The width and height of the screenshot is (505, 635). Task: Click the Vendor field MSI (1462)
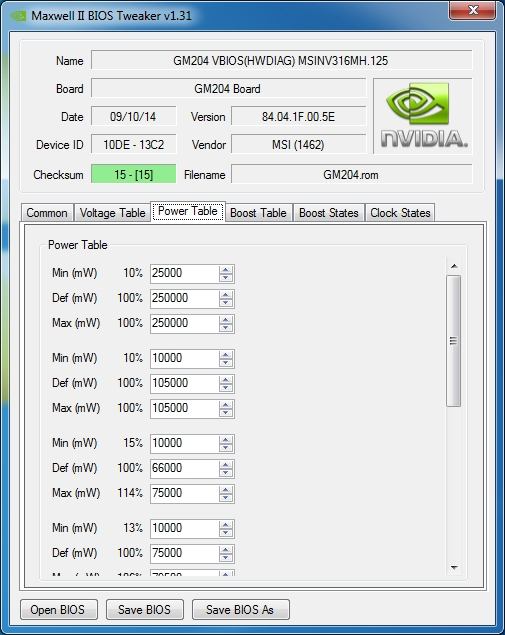[298, 145]
